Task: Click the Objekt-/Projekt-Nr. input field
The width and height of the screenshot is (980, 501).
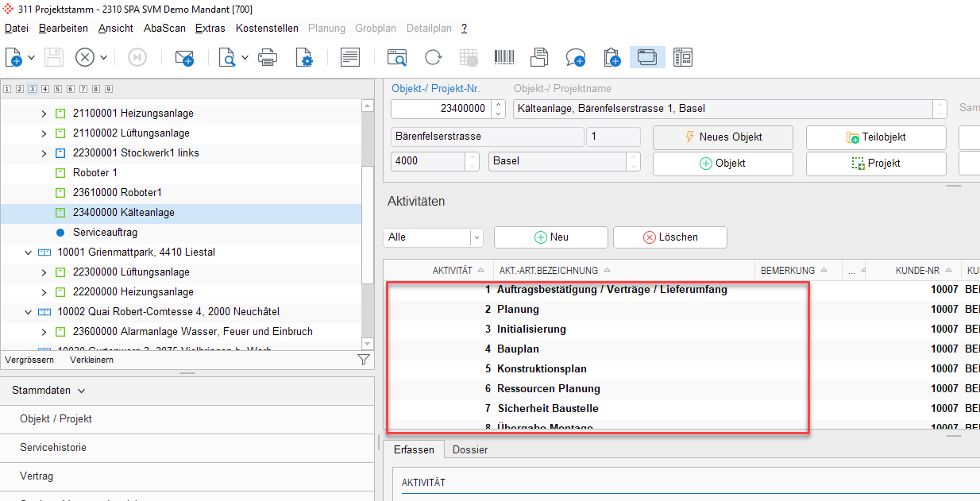Action: 441,108
